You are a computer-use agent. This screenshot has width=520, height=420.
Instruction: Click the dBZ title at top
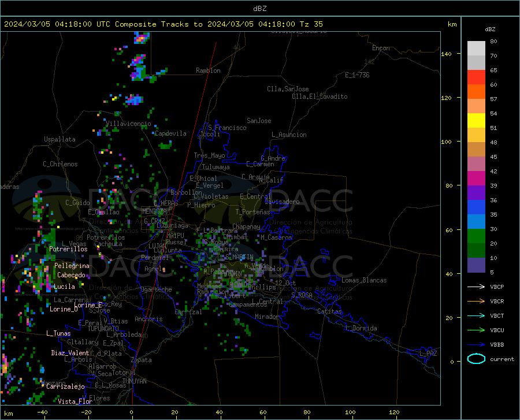click(259, 9)
